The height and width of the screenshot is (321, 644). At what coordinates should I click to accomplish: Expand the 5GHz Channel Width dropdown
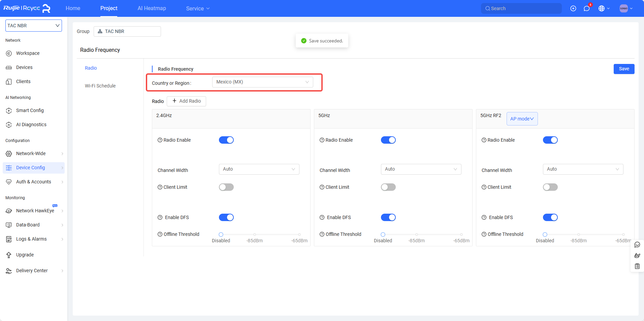click(421, 169)
